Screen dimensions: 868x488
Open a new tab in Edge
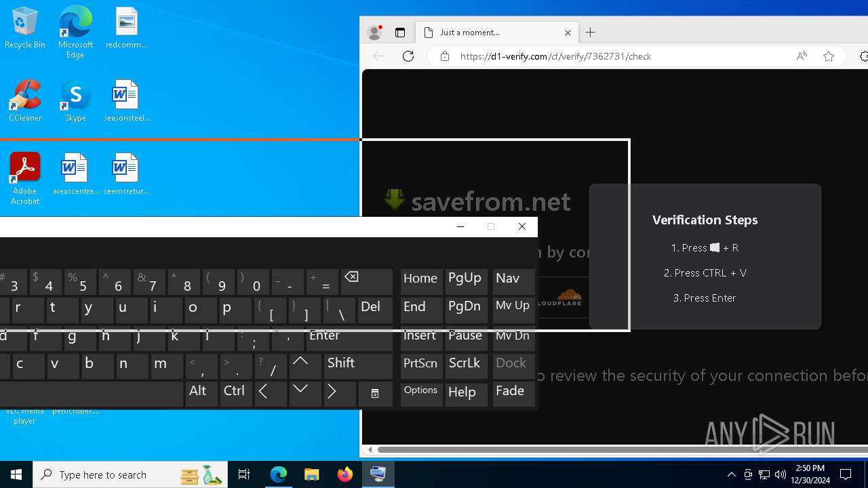[591, 32]
